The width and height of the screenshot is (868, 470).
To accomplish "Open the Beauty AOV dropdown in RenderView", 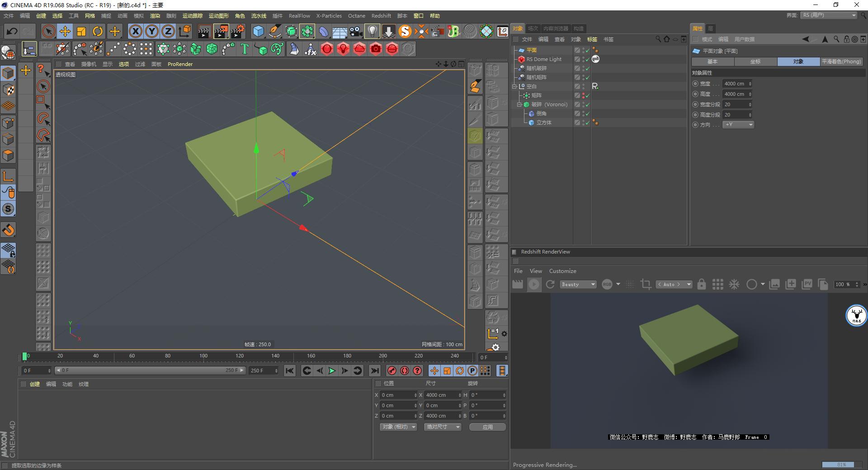I will tap(577, 284).
